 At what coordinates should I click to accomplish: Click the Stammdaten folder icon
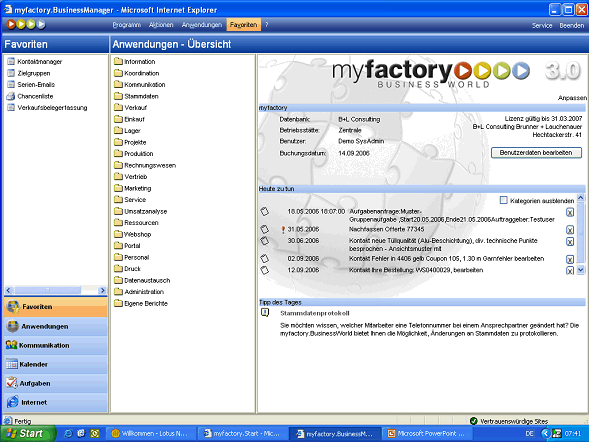coord(119,96)
